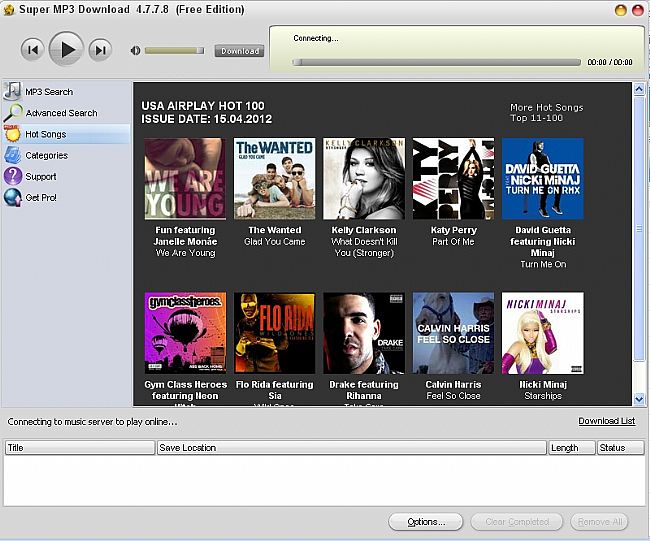The height and width of the screenshot is (541, 650).
Task: Sort by Status column header
Action: click(620, 448)
